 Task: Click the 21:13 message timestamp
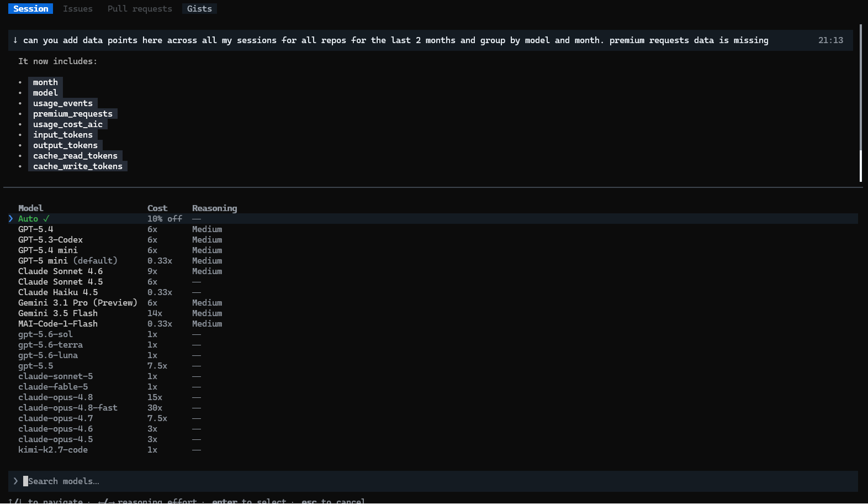click(x=830, y=40)
